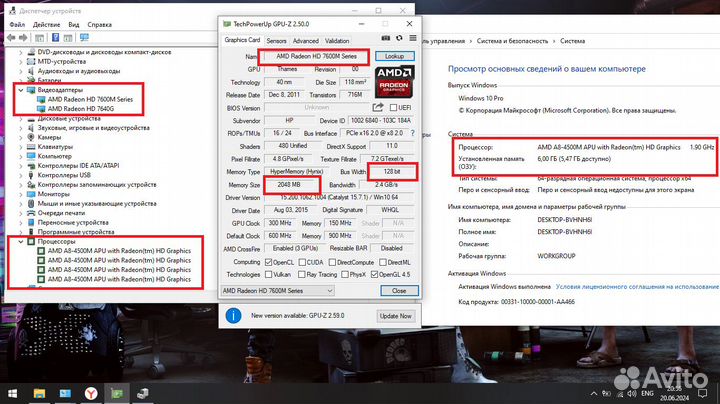Open Yandex Browser from taskbar
Viewport: 720px width, 404px height.
pos(91,393)
